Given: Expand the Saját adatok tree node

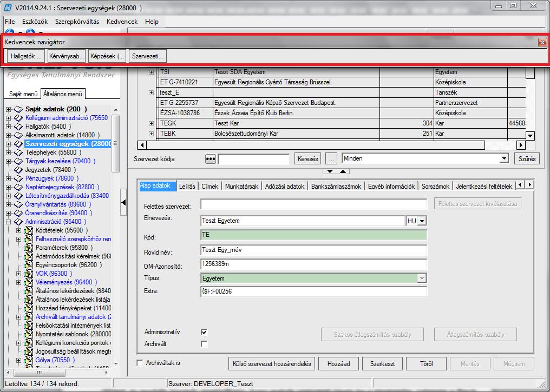Looking at the screenshot, I should [9, 109].
